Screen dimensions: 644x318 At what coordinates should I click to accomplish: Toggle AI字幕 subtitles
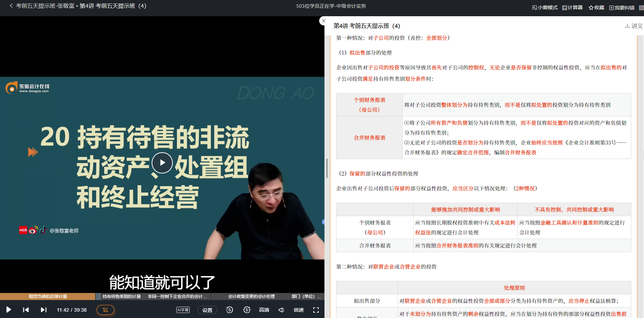click(x=183, y=310)
